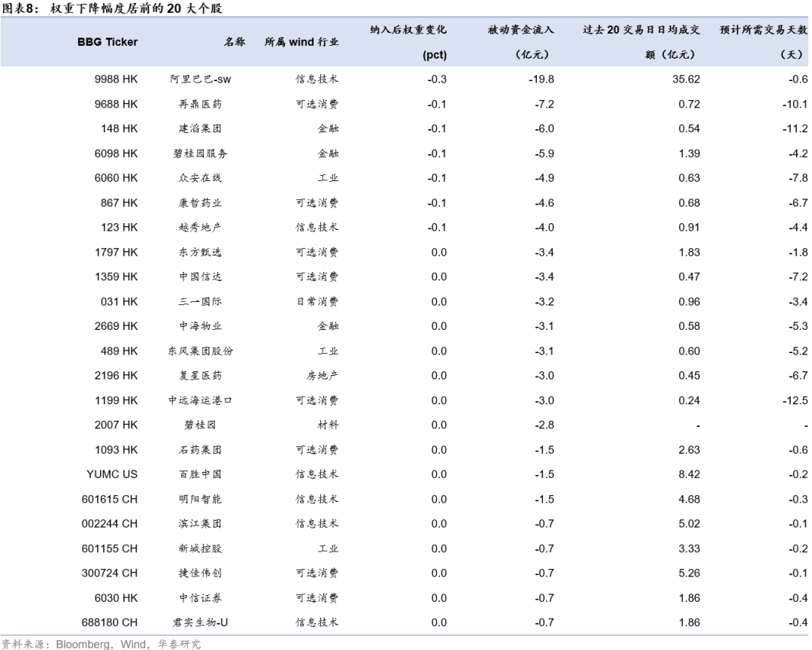Click the stock name 再鼎医药

(201, 104)
